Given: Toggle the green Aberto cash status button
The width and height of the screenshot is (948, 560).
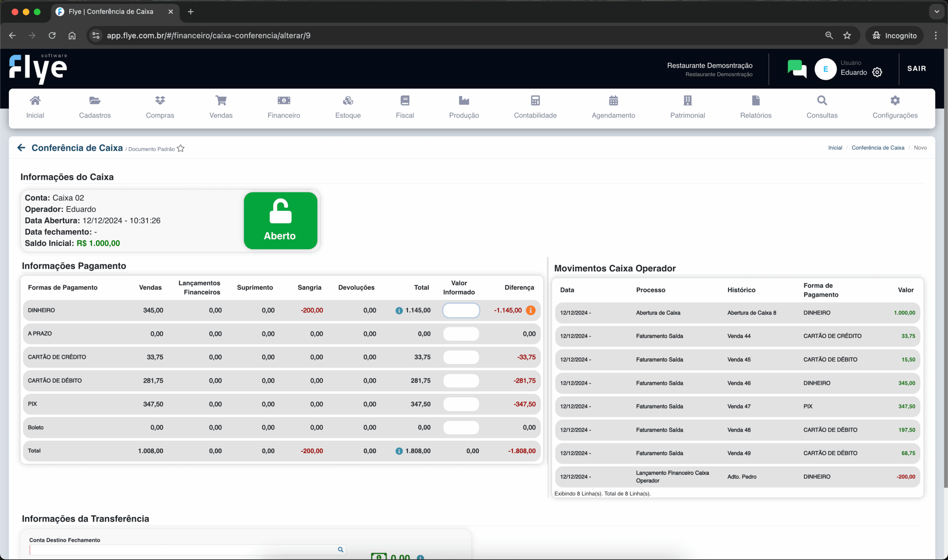Looking at the screenshot, I should 280,221.
